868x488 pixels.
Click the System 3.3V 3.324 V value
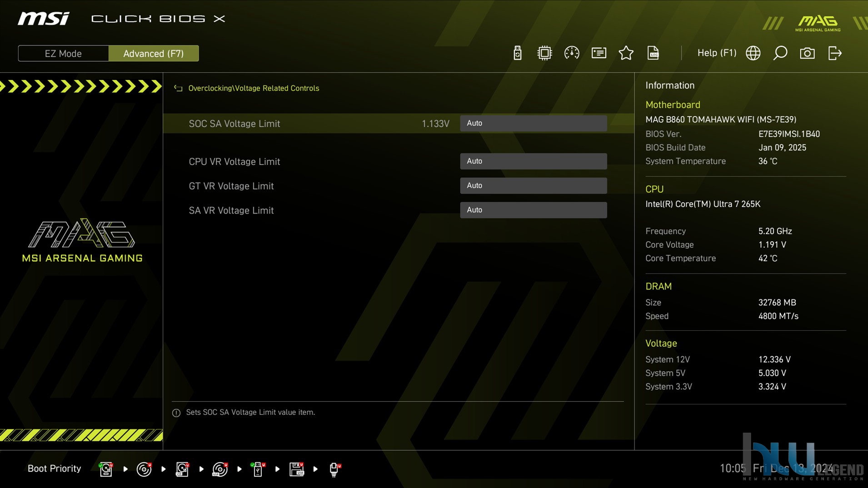tap(772, 387)
